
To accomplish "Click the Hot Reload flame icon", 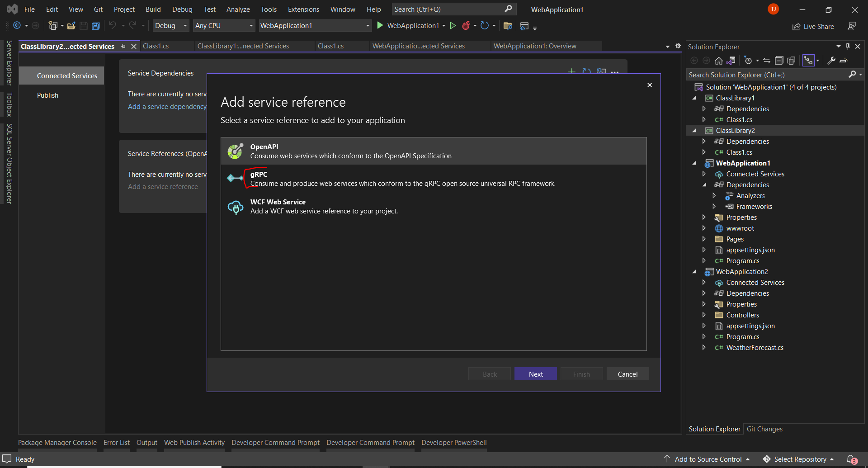I will [x=467, y=26].
